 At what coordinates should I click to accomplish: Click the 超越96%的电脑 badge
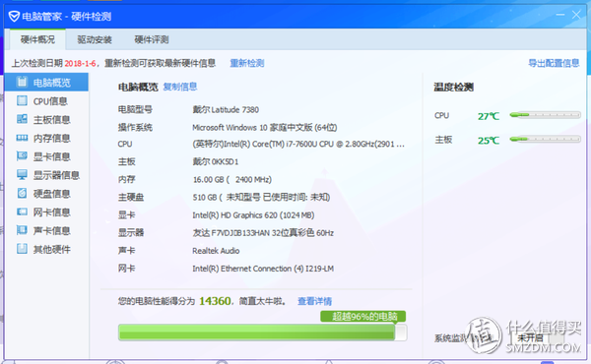coord(362,316)
